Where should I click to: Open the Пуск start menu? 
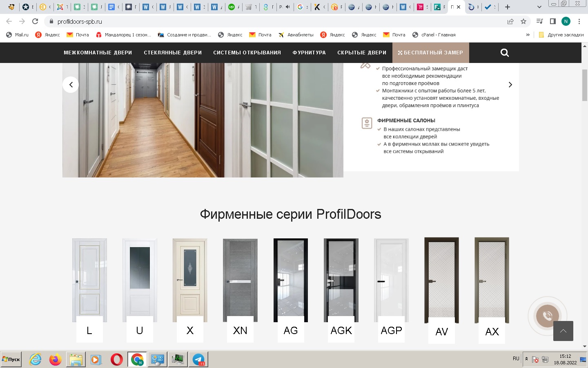tap(11, 359)
